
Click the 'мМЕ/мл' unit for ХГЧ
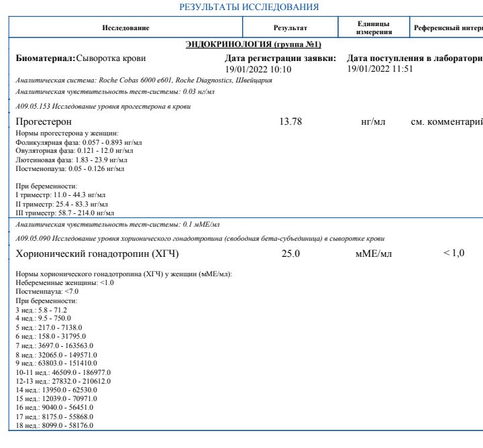click(373, 254)
